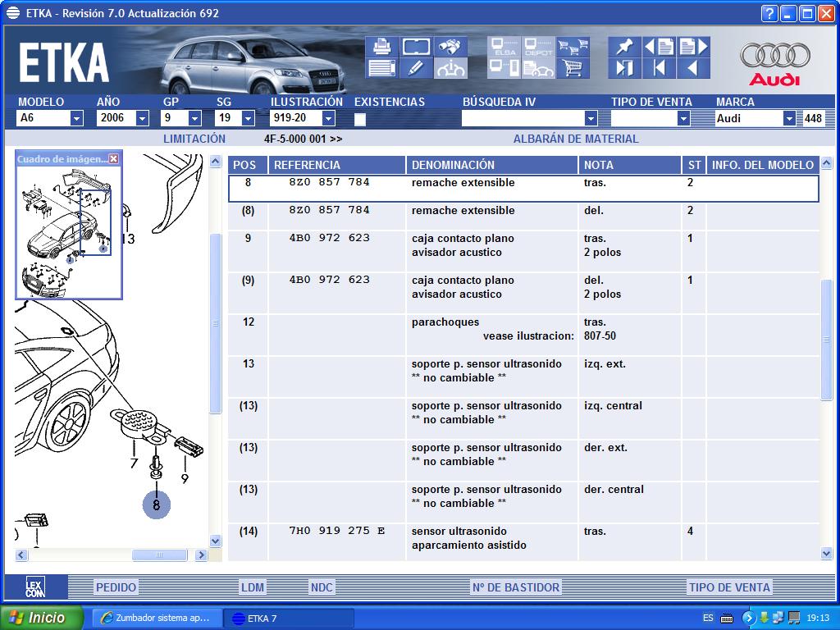Viewport: 840px width, 630px height.
Task: Go to the previous illustration page
Action: (x=659, y=47)
